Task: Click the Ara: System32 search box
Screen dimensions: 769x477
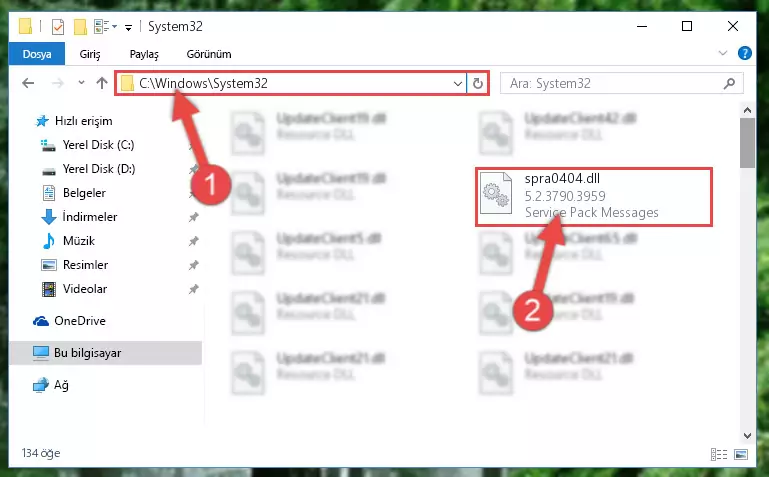Action: click(615, 84)
